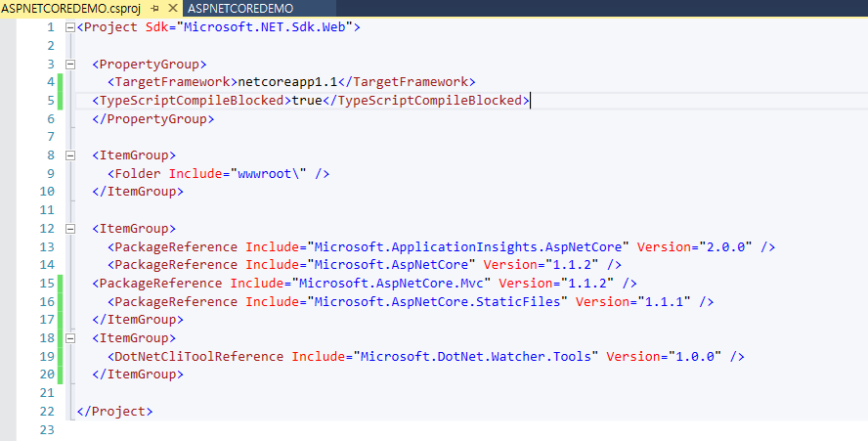Click the closing PropertyGroup tag on line 6
Image resolution: width=868 pixels, height=441 pixels.
[x=152, y=118]
